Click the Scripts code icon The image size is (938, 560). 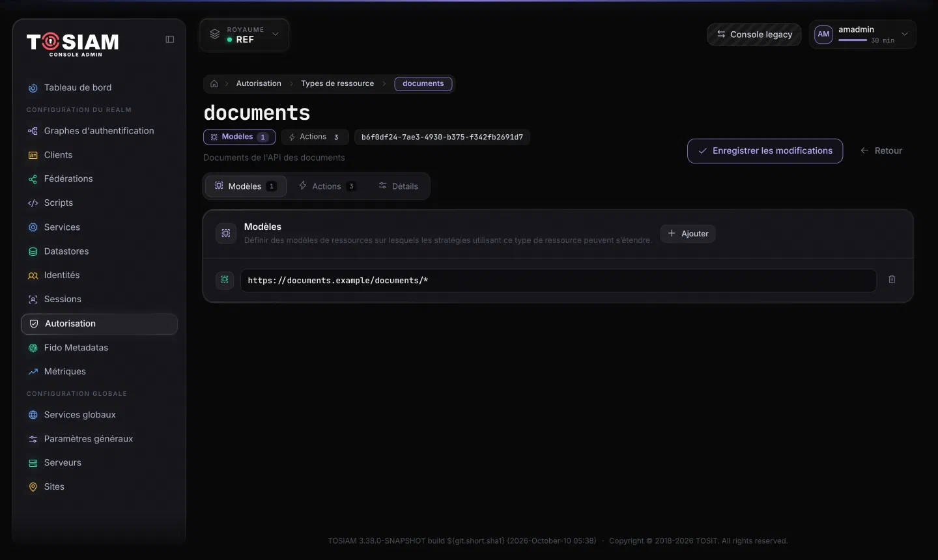33,203
